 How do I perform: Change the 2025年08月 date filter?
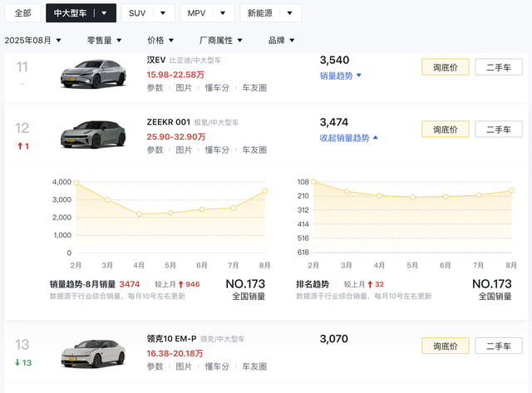pyautogui.click(x=33, y=40)
